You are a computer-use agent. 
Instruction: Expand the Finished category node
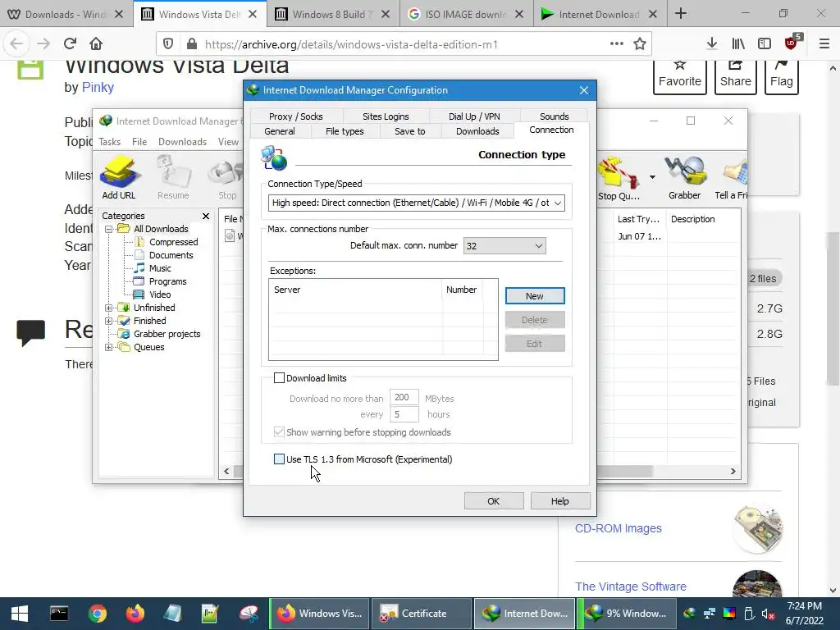point(109,321)
